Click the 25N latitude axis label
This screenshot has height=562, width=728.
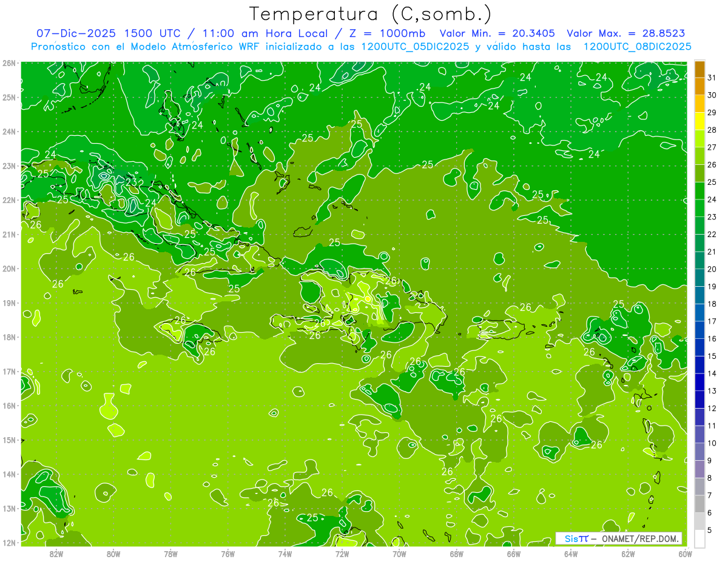[9, 97]
